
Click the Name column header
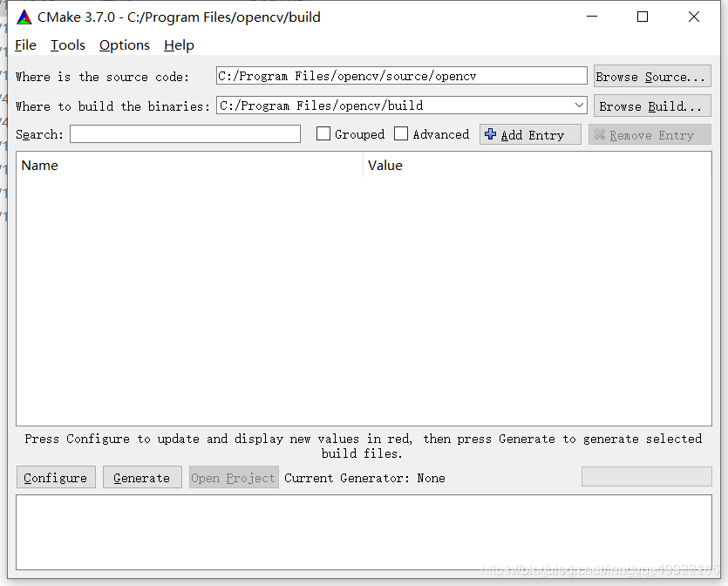[189, 166]
